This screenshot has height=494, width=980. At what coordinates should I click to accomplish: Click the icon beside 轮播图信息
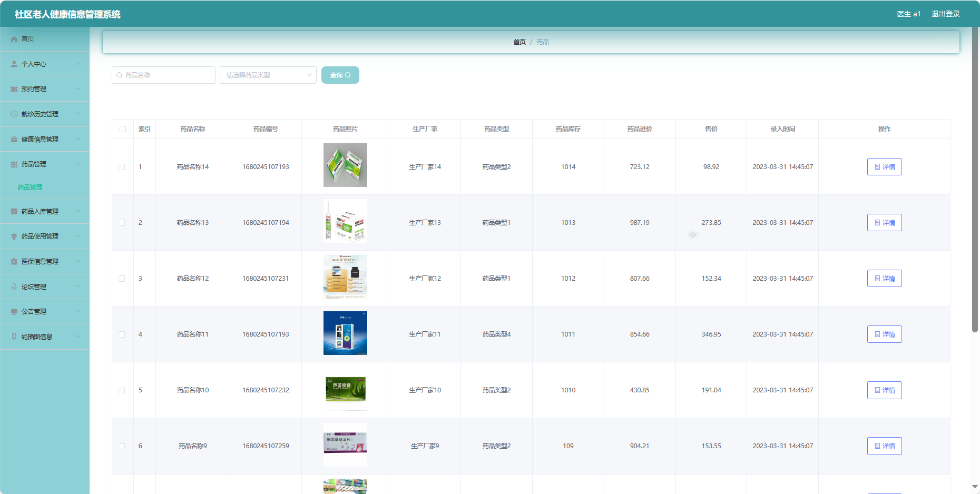(14, 337)
